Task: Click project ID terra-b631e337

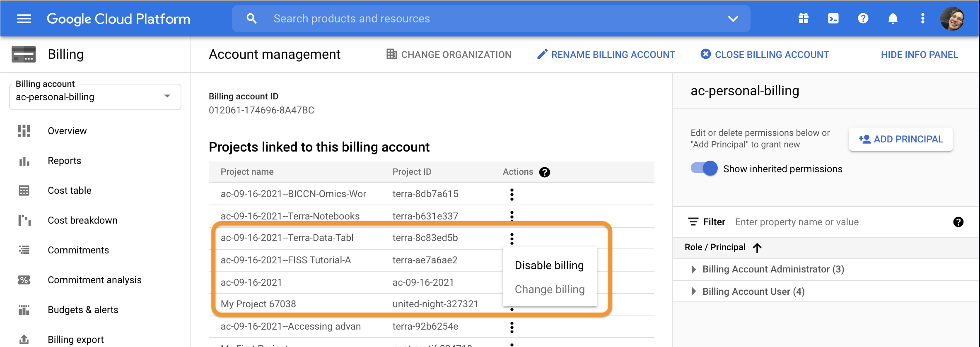Action: 425,216
